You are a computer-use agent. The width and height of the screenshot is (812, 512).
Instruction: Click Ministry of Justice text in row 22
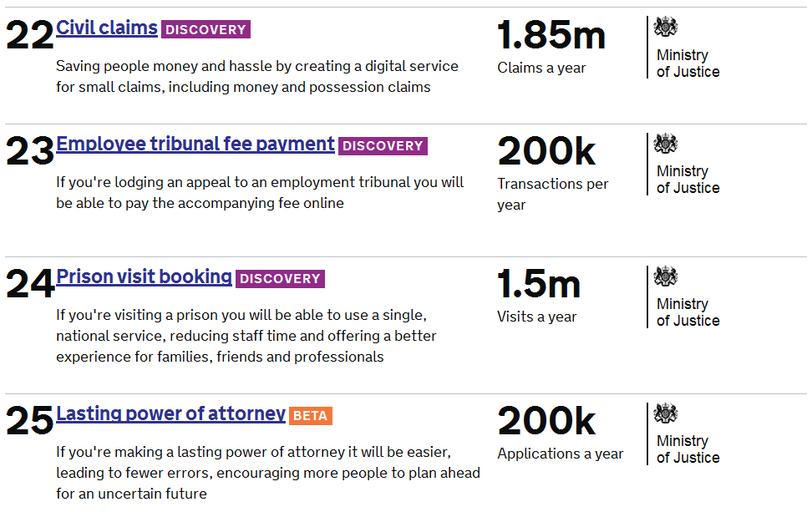coord(688,63)
